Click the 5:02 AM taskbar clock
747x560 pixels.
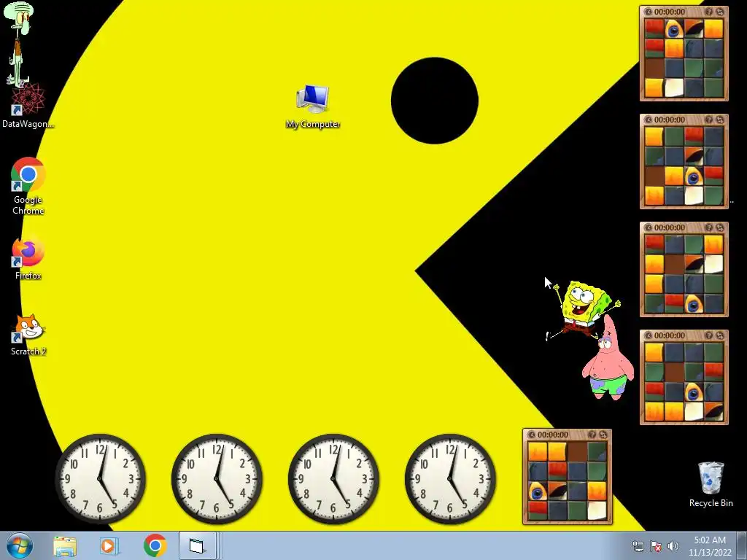709,545
